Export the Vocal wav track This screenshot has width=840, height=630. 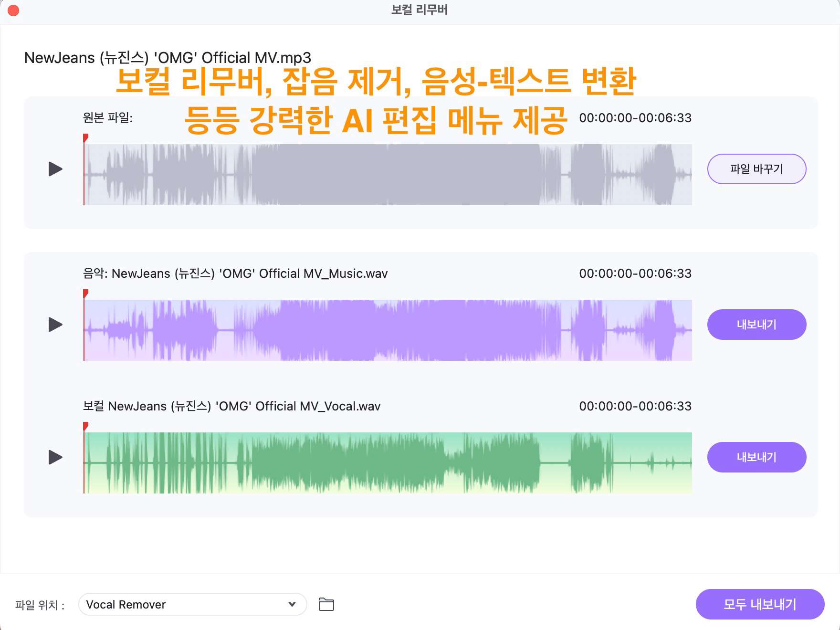point(756,457)
